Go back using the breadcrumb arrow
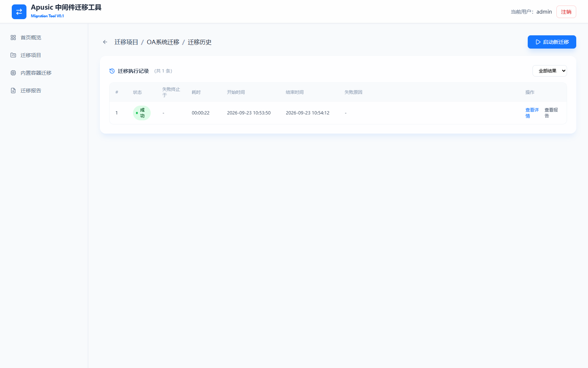This screenshot has height=368, width=588. pos(105,42)
